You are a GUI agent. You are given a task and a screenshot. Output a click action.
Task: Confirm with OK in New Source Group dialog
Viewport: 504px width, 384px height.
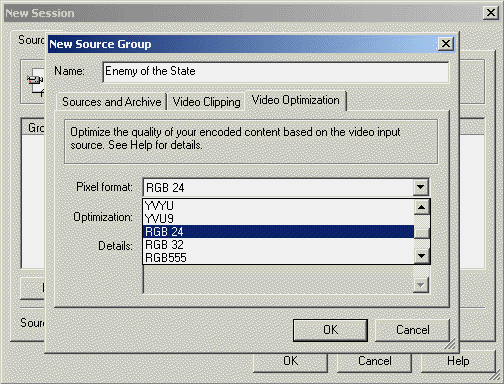pos(330,330)
